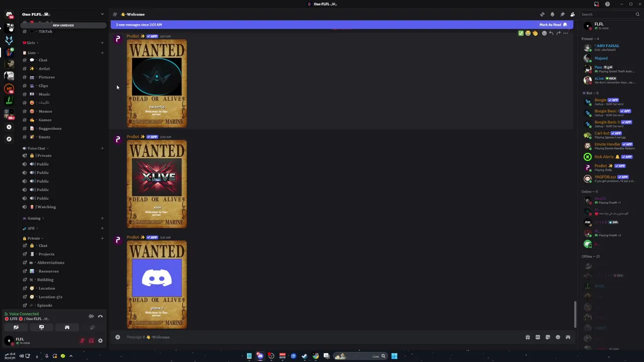Open the Threads icon in channel header
Image resolution: width=644 pixels, height=362 pixels.
542,15
